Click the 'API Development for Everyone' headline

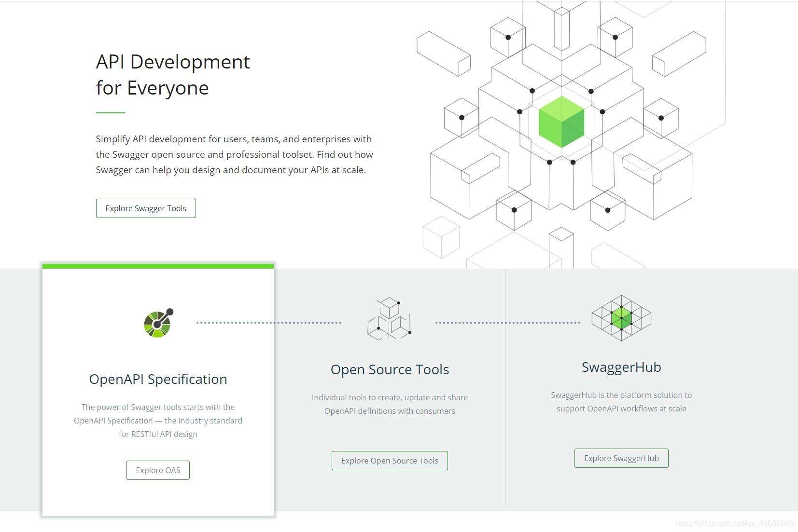pyautogui.click(x=173, y=75)
